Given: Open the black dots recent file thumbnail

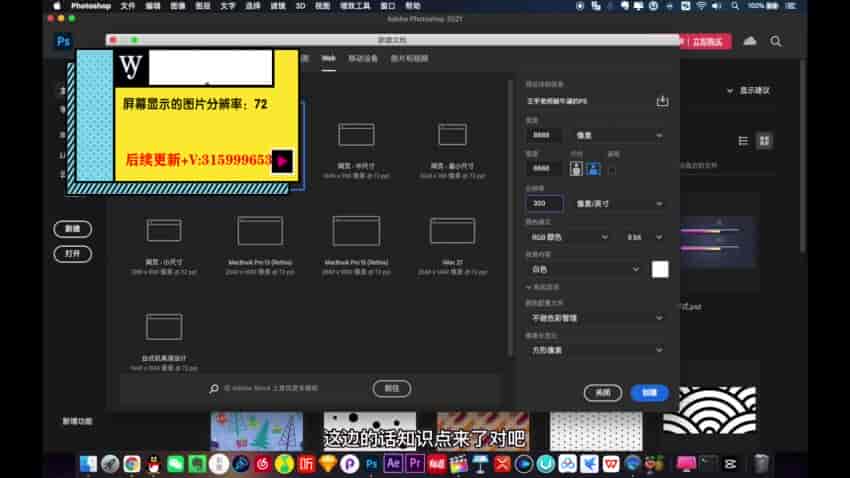Looking at the screenshot, I should point(370,431).
